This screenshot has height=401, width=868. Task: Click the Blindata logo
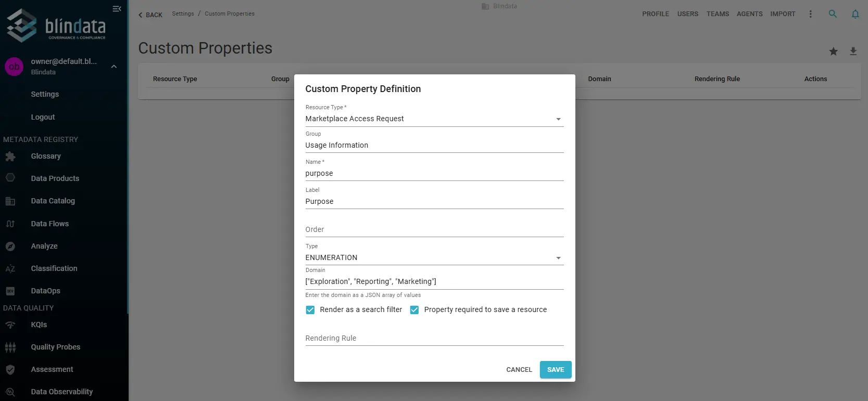(56, 25)
